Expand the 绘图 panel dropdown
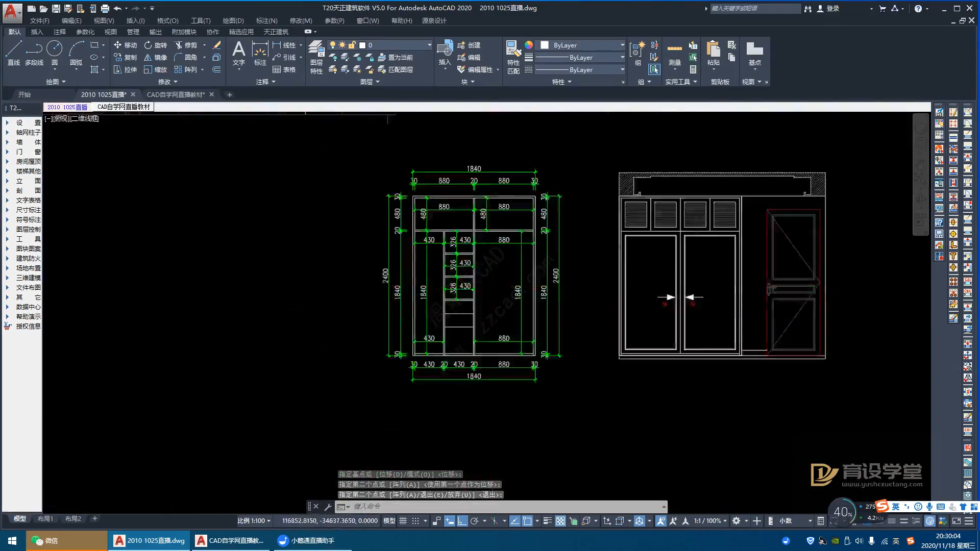 (56, 82)
